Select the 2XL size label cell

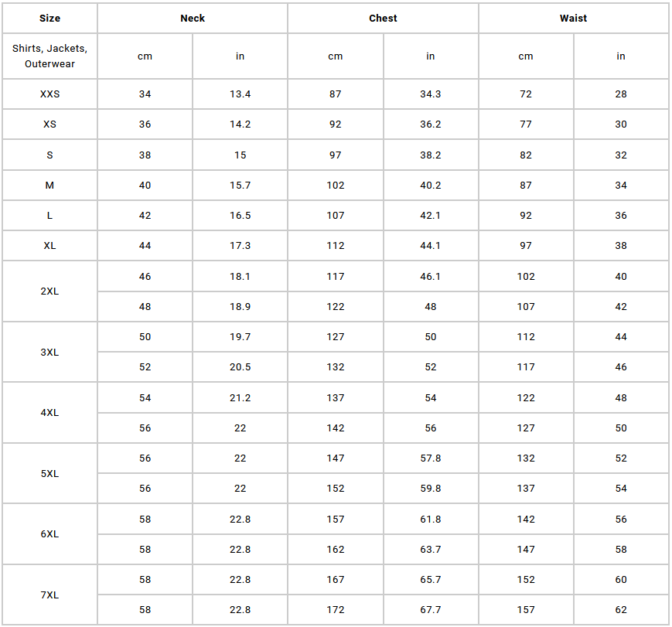point(49,291)
